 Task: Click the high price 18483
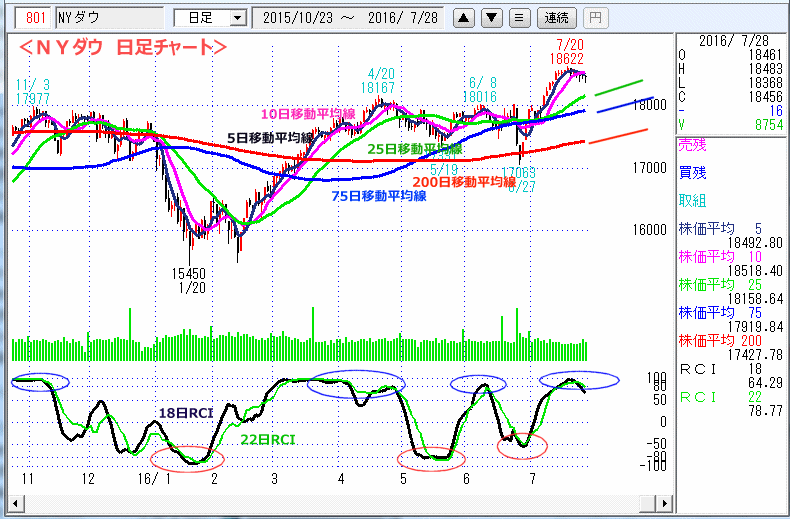click(x=765, y=69)
